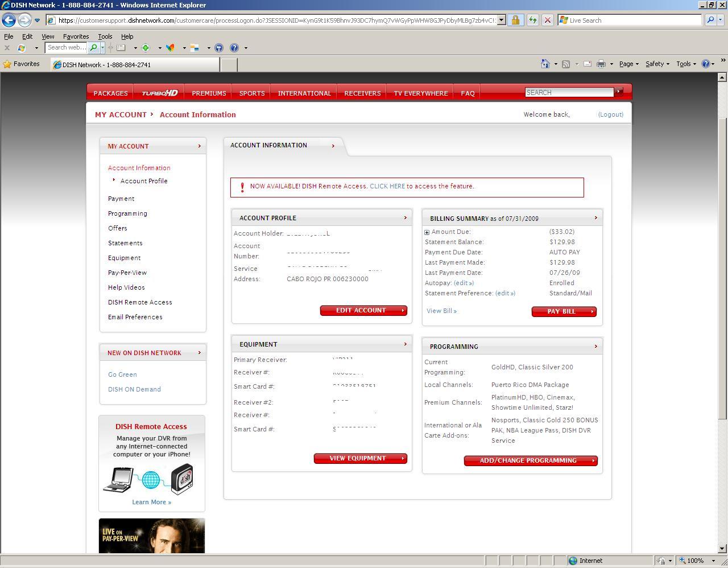Screen dimensions: 728x568
Task: Close the toolbar using its gray X icon
Action: click(x=7, y=48)
